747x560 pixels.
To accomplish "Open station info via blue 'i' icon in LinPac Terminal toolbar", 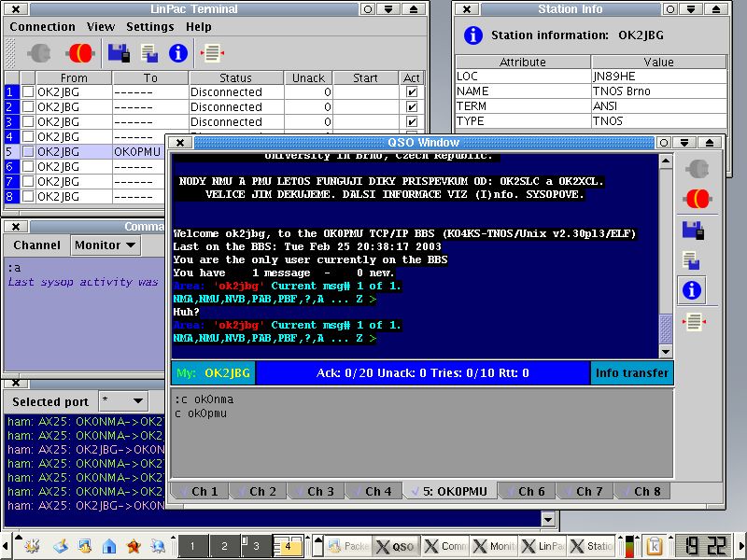I will (178, 53).
